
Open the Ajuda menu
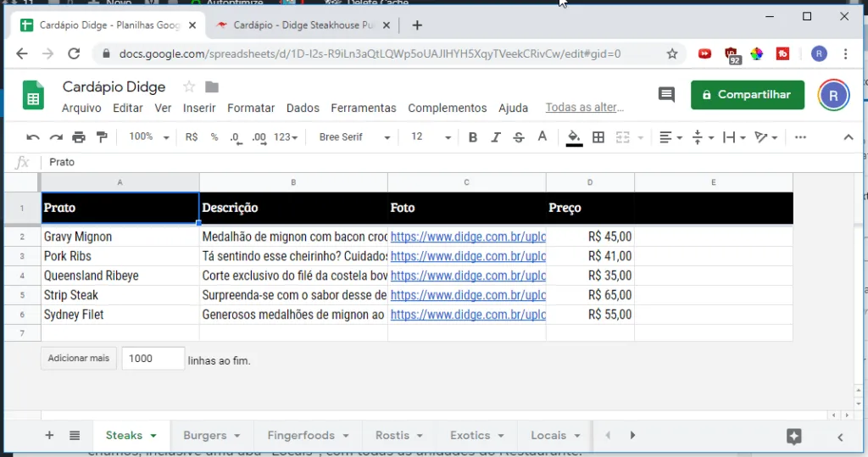tap(513, 108)
